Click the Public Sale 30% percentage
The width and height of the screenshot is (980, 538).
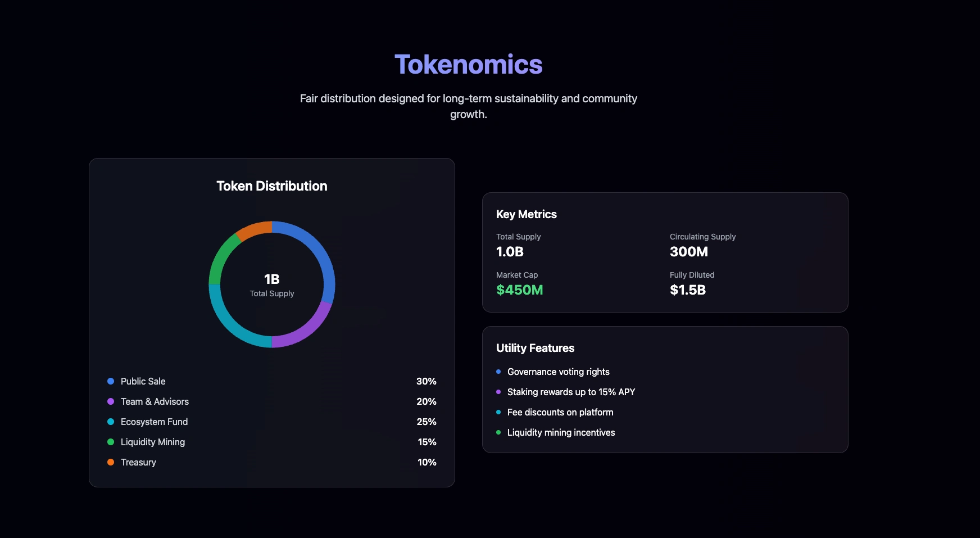pos(426,381)
